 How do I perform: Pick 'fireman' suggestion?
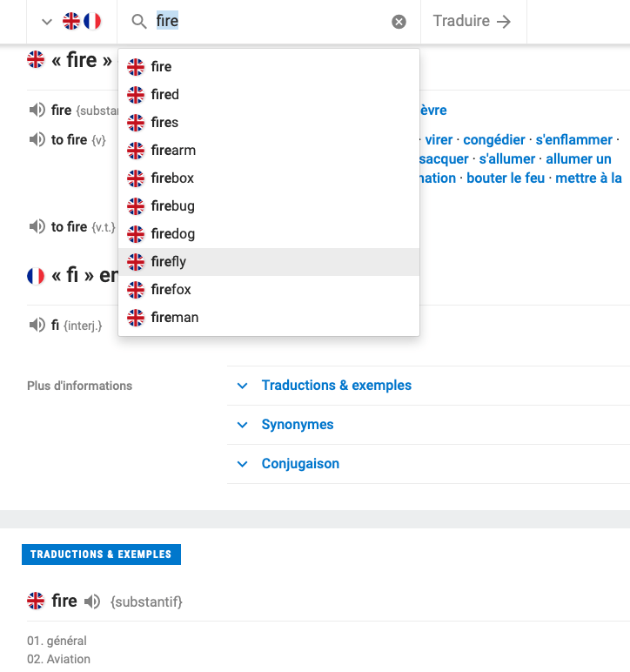click(x=174, y=318)
